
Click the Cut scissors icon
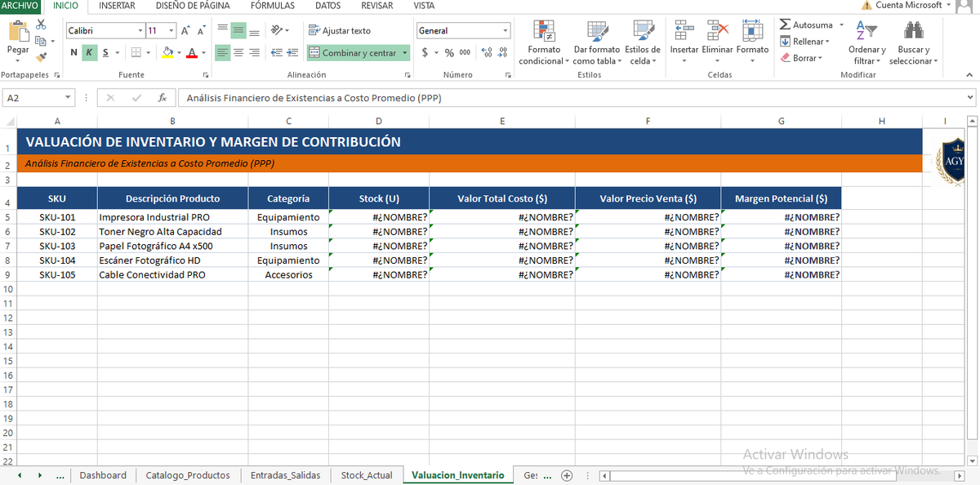tap(41, 25)
